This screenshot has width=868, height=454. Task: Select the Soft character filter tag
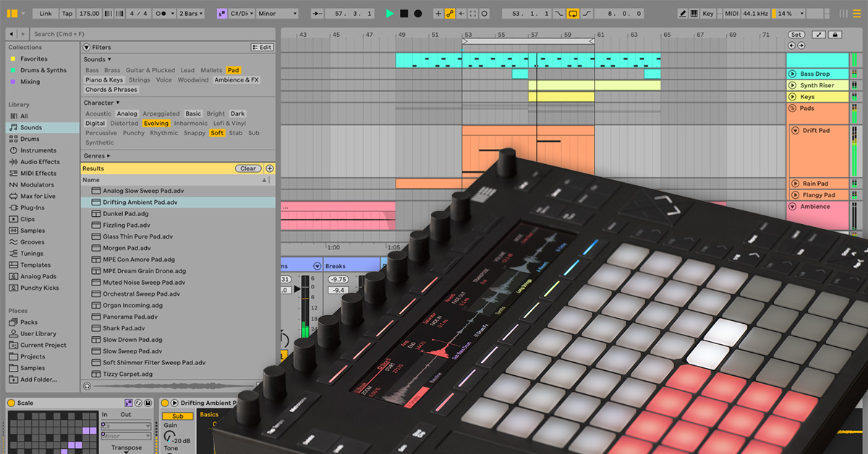click(x=217, y=133)
